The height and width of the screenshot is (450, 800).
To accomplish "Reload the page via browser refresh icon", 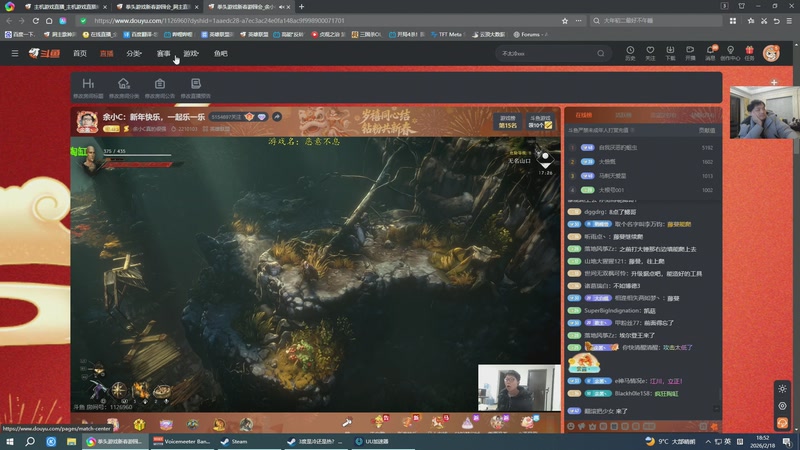I will click(36, 21).
